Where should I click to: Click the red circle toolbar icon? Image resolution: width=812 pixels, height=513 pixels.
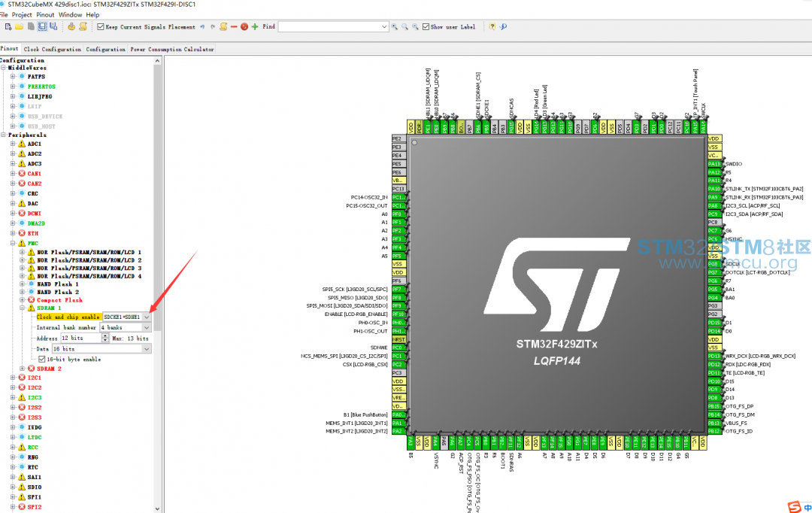coord(244,26)
